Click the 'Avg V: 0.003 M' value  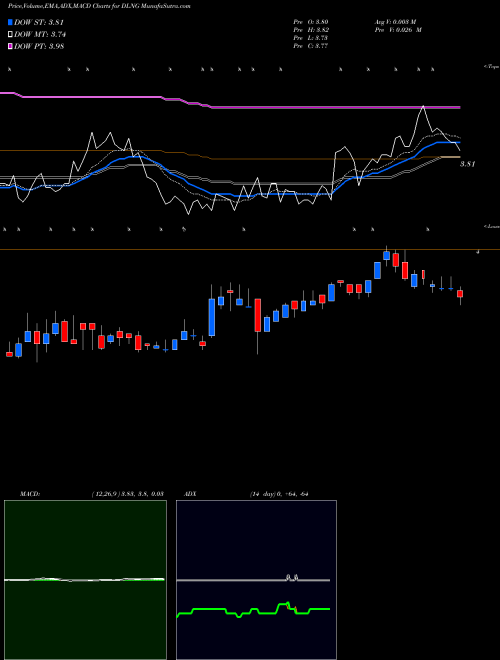click(395, 22)
